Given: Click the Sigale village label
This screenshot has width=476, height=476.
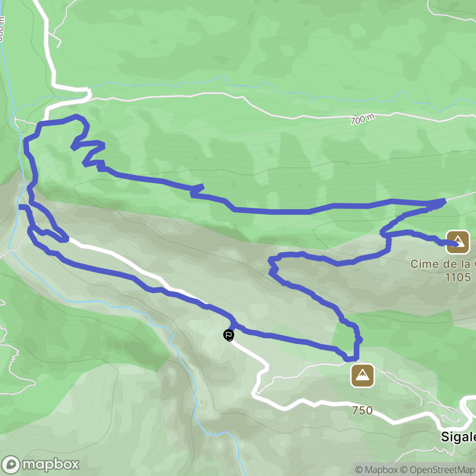Looking at the screenshot, I should [458, 437].
